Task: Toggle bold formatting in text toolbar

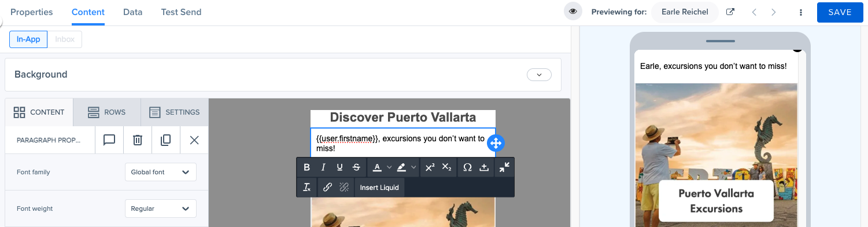Action: pyautogui.click(x=307, y=167)
